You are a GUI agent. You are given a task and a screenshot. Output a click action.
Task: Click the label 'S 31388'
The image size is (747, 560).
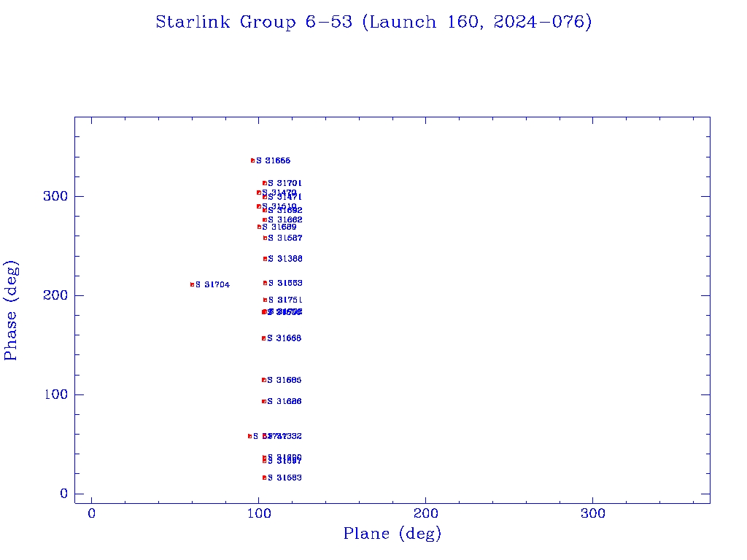point(285,259)
